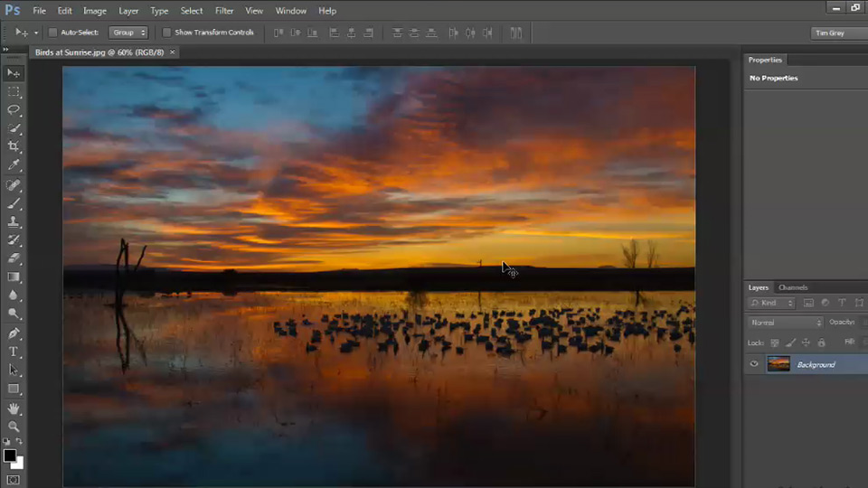Select the Eyedropper tool
Screen dimensions: 868x488
coord(14,164)
